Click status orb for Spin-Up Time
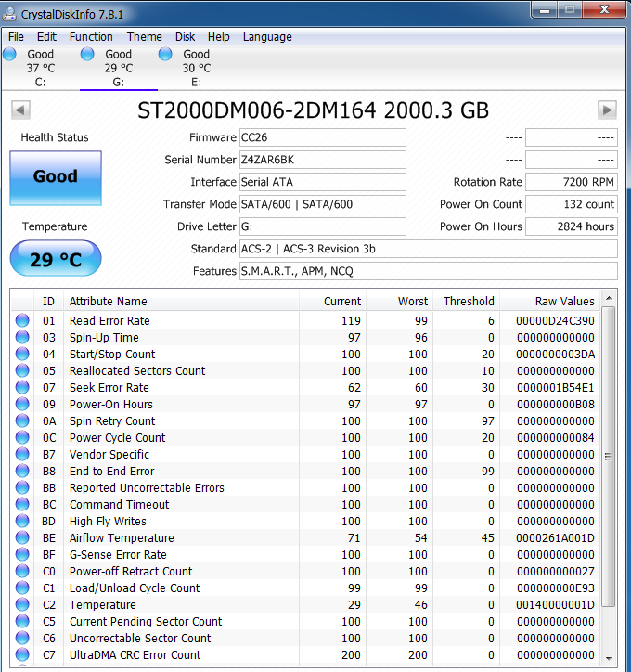Viewport: 631px width, 672px height. [22, 337]
